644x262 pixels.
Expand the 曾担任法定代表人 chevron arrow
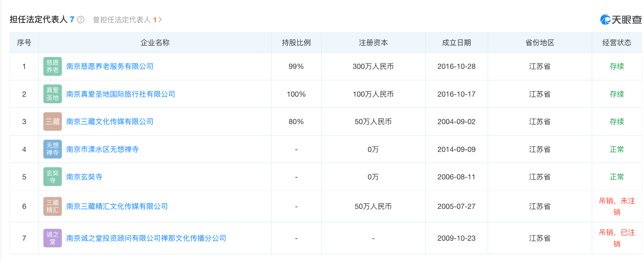click(160, 20)
